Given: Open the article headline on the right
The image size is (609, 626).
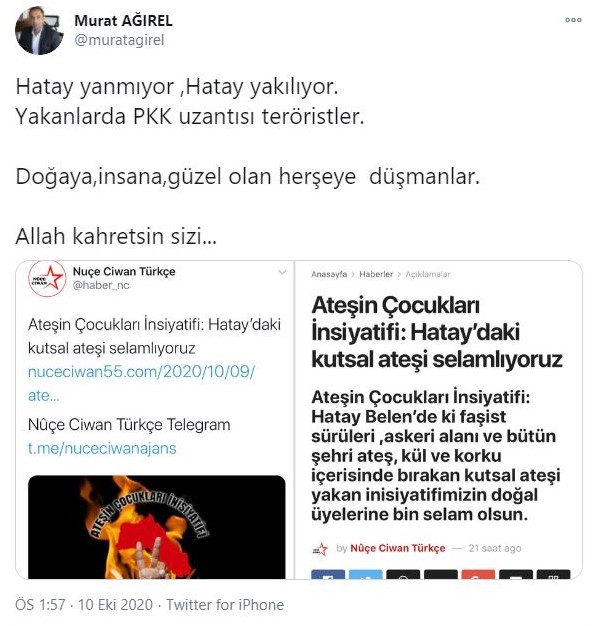Looking at the screenshot, I should point(437,332).
